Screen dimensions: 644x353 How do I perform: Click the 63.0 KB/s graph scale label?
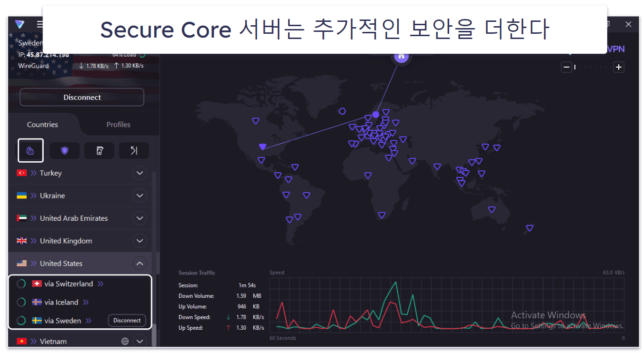point(614,273)
